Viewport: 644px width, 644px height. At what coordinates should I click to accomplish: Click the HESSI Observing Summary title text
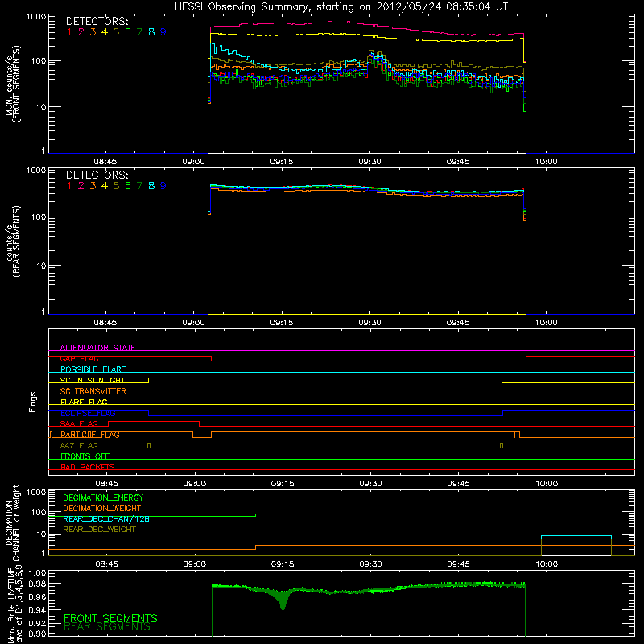[341, 7]
